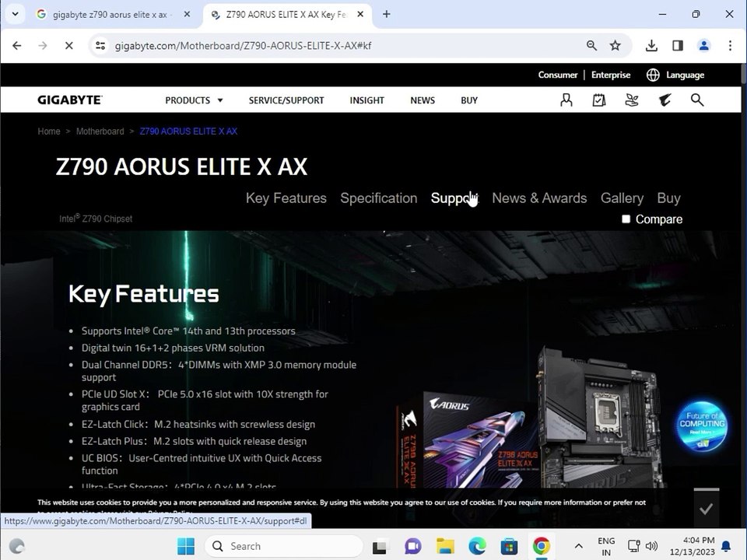Open the Chrome three-dot menu
The width and height of the screenshot is (747, 560).
(x=731, y=46)
